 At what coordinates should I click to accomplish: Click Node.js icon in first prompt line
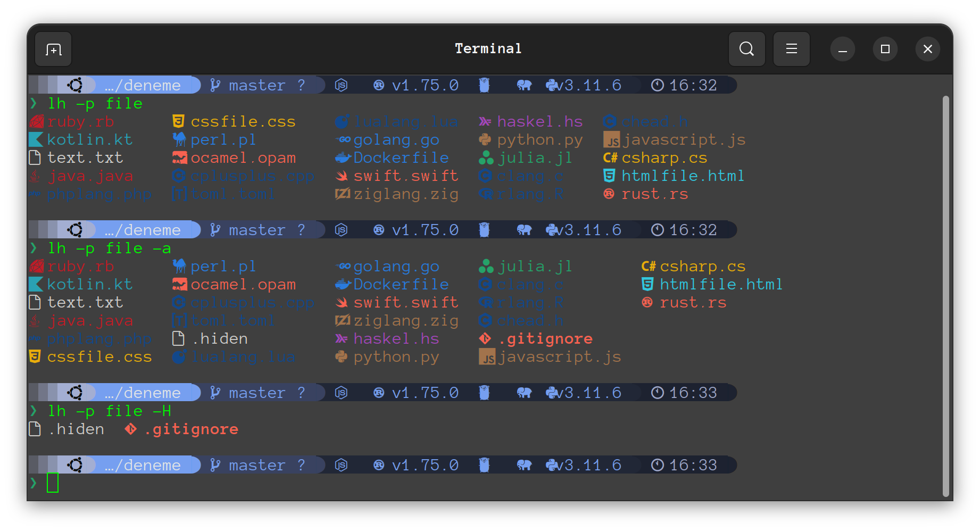pyautogui.click(x=341, y=85)
